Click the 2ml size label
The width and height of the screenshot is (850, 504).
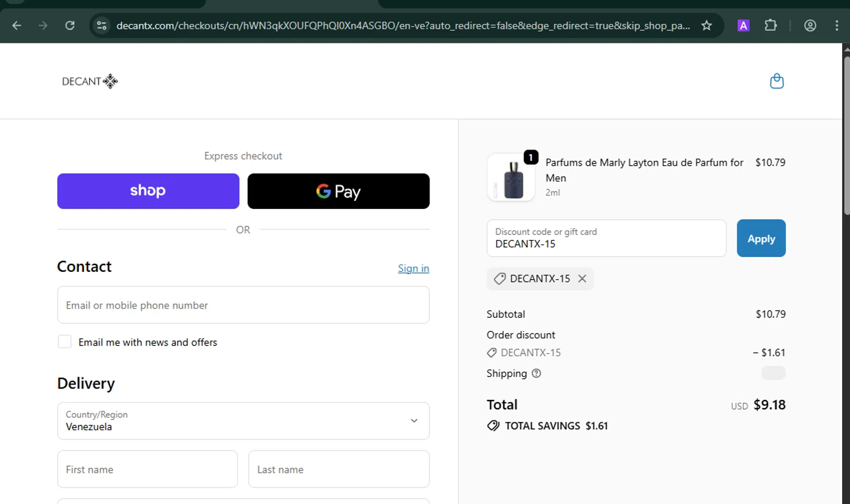(x=552, y=193)
